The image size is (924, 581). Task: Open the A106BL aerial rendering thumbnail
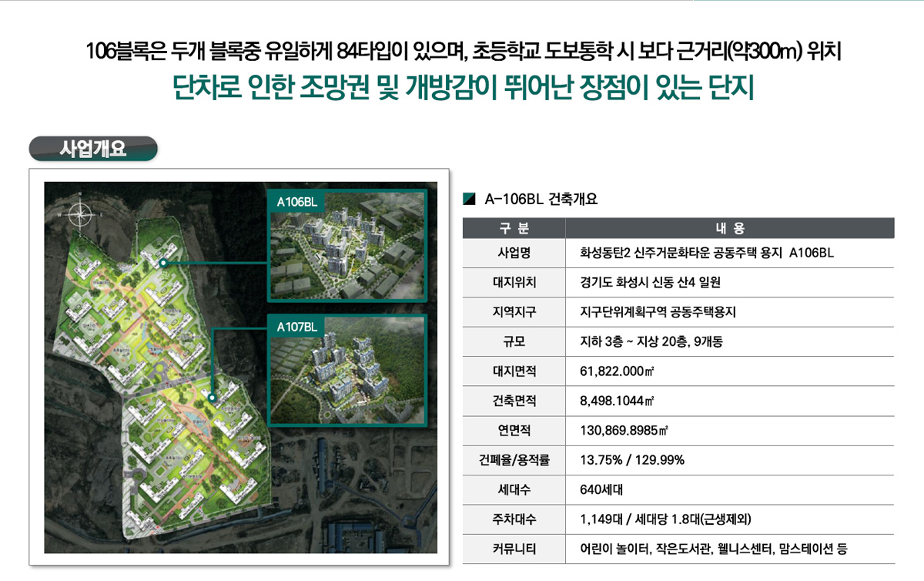point(346,246)
